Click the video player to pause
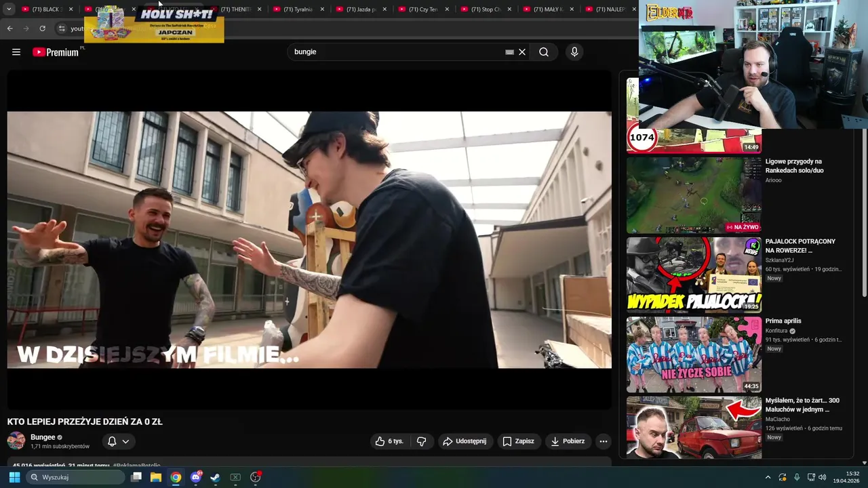This screenshot has height=488, width=868. [309, 240]
